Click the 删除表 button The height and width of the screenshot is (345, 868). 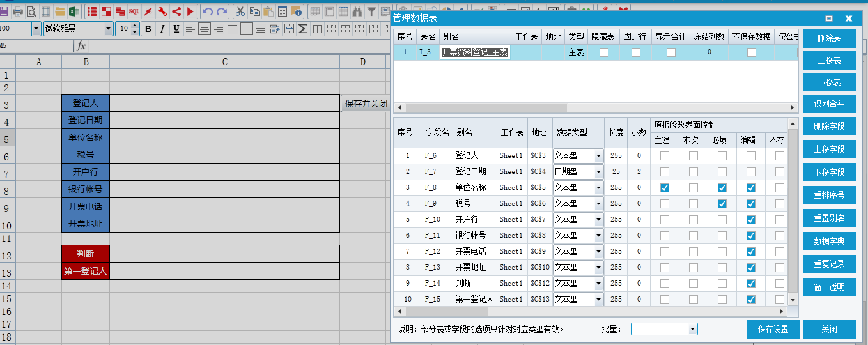pyautogui.click(x=829, y=38)
